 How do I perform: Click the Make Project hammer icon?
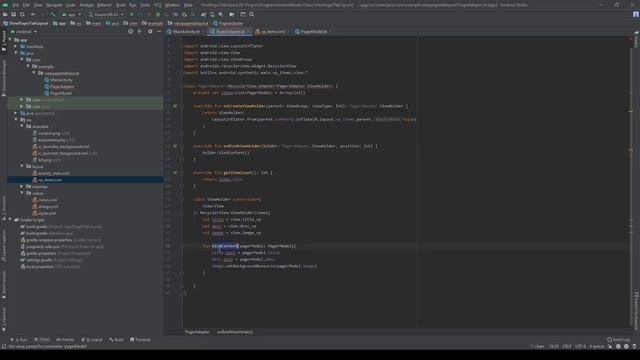pos(52,14)
